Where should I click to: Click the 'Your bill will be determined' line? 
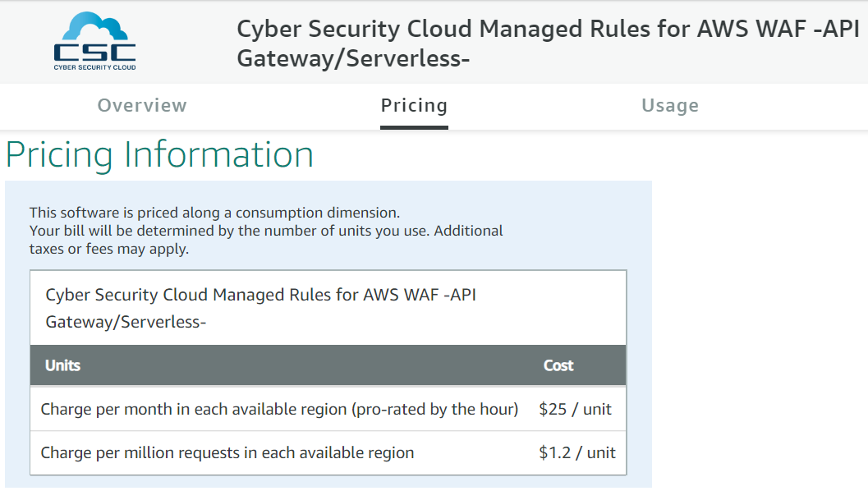coord(266,231)
